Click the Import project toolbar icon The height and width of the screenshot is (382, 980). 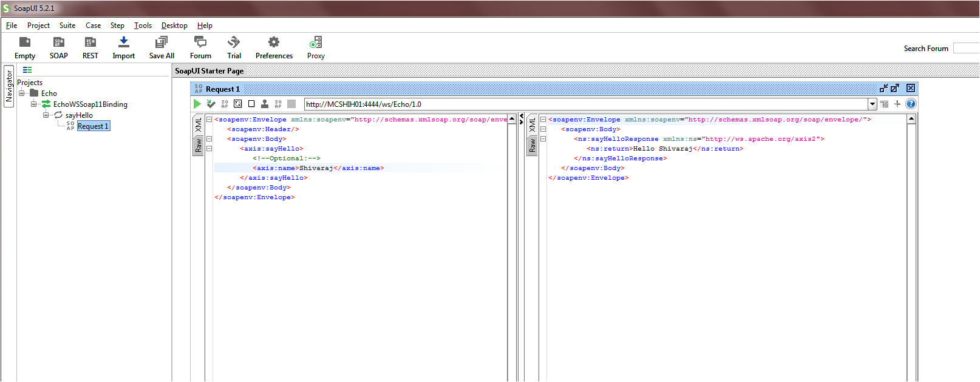(x=123, y=47)
